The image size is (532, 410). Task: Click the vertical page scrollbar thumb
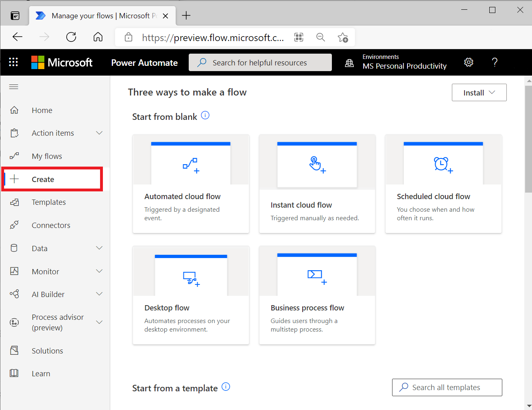[x=528, y=138]
